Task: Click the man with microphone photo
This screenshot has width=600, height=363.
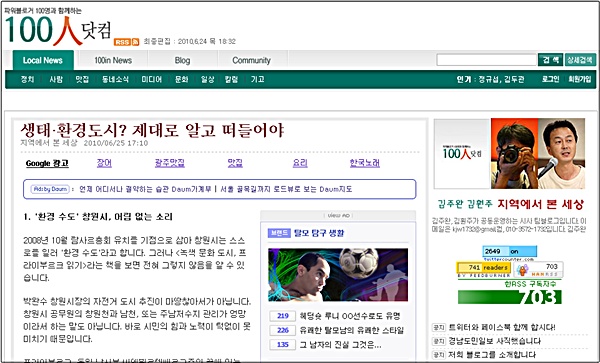Action: pos(561,153)
